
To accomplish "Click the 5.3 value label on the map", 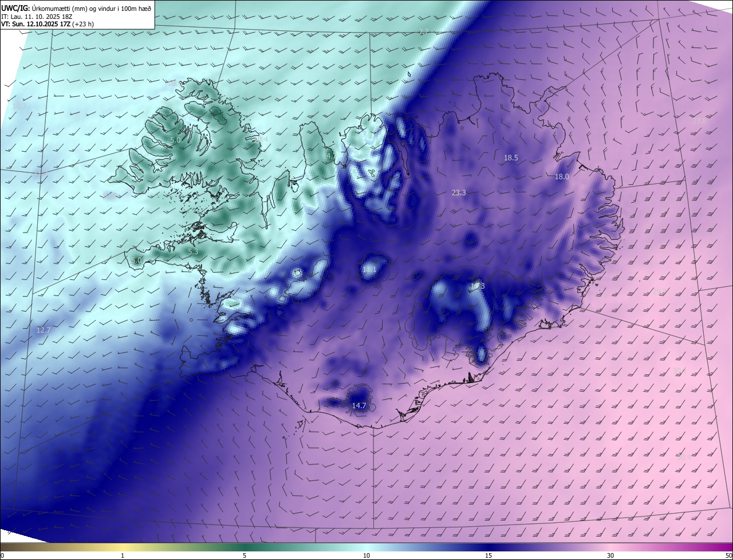I will [x=193, y=251].
